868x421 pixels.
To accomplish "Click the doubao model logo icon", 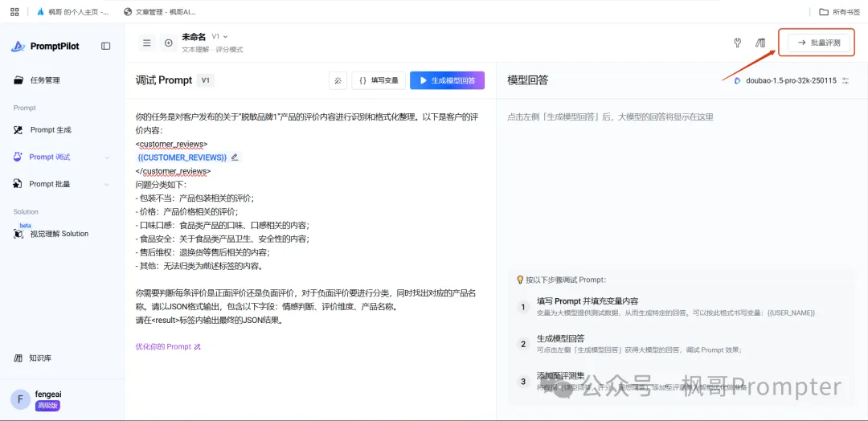I will click(x=737, y=81).
